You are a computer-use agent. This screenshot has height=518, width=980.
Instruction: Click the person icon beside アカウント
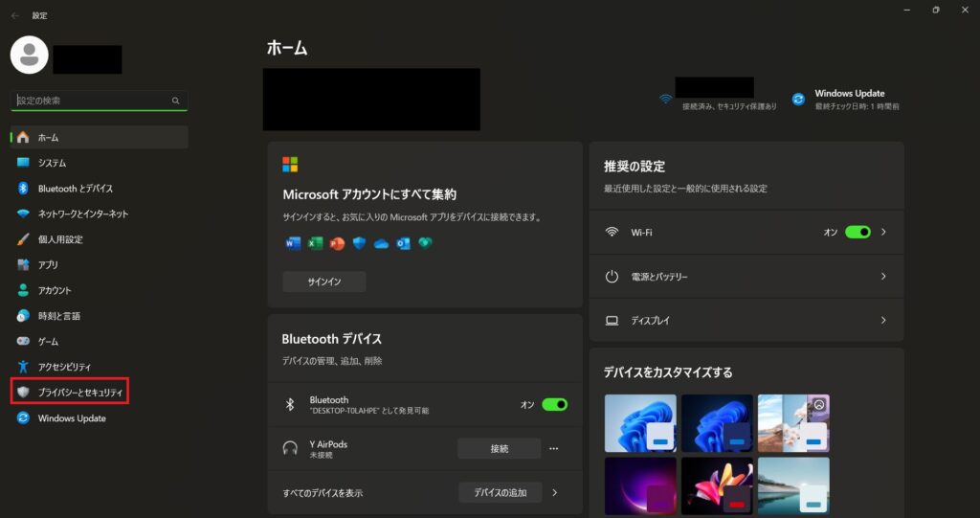[x=23, y=290]
